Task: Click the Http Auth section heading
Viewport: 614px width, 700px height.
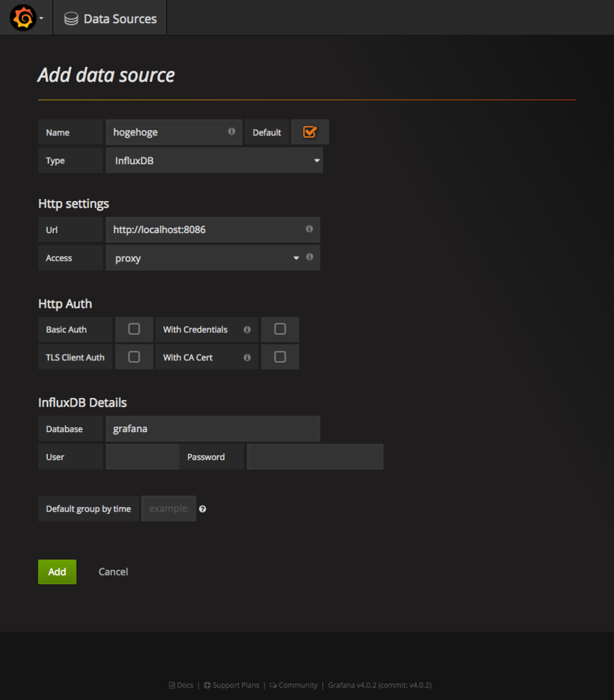Action: [65, 304]
